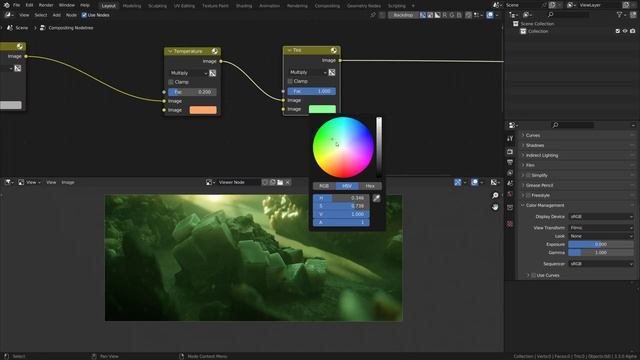Open the Scene properties tab icon
This screenshot has width=640, height=360.
tap(510, 184)
